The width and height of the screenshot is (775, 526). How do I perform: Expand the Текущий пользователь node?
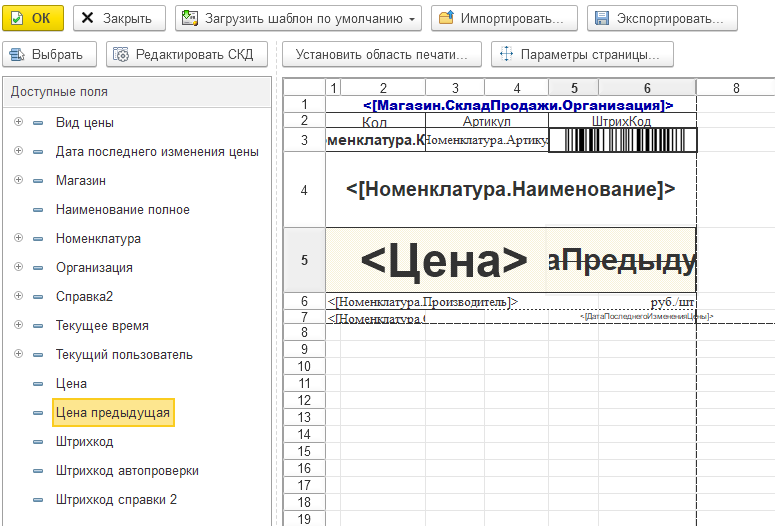pyautogui.click(x=18, y=355)
